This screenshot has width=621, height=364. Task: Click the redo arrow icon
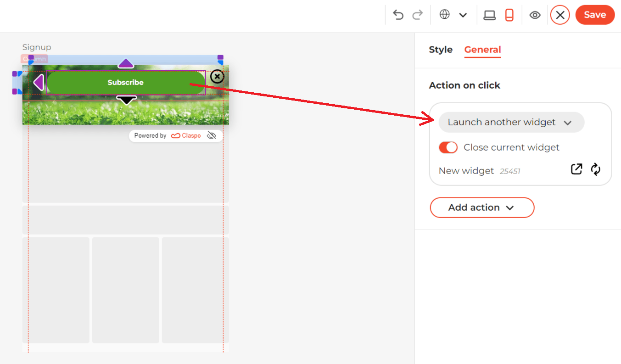coord(417,15)
